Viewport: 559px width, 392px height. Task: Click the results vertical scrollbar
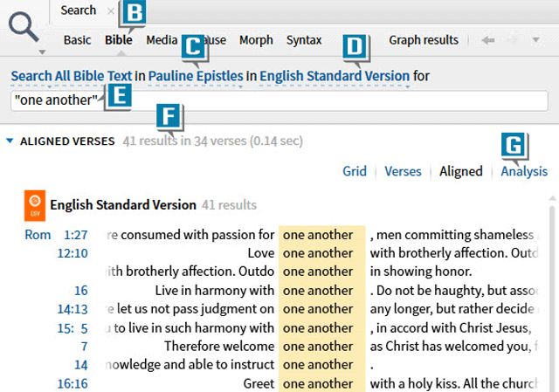(552, 297)
